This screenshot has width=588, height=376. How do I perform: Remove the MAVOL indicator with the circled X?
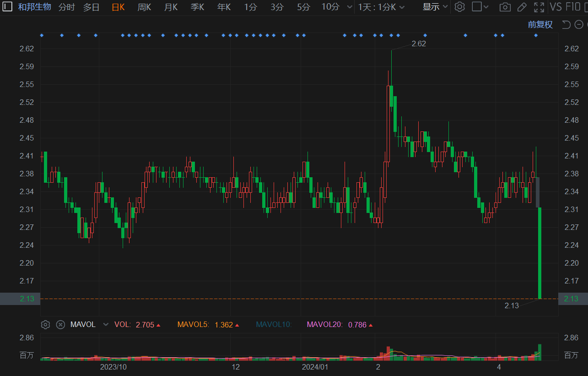tap(60, 325)
